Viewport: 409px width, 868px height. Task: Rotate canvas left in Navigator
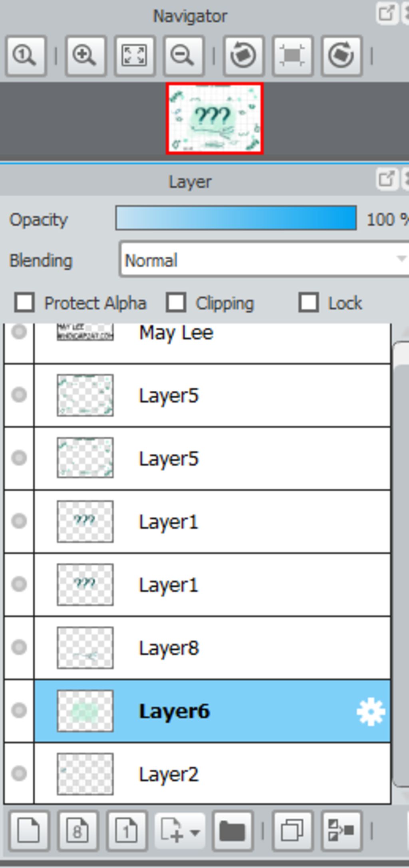pyautogui.click(x=243, y=56)
